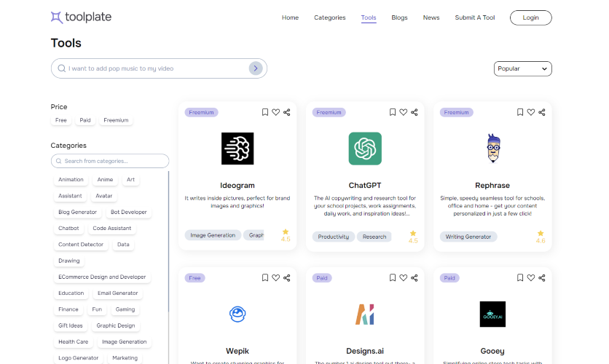Toggle the Freemium price filter

[116, 120]
